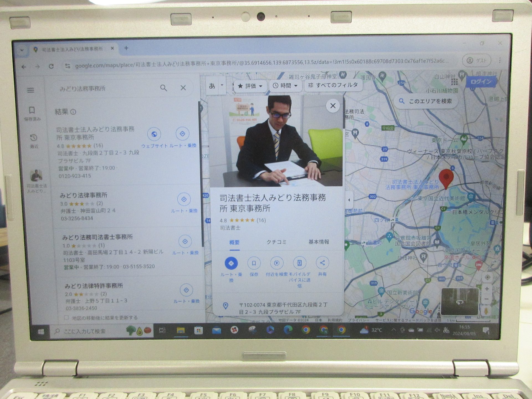Click the Windows Start button

[x=40, y=331]
